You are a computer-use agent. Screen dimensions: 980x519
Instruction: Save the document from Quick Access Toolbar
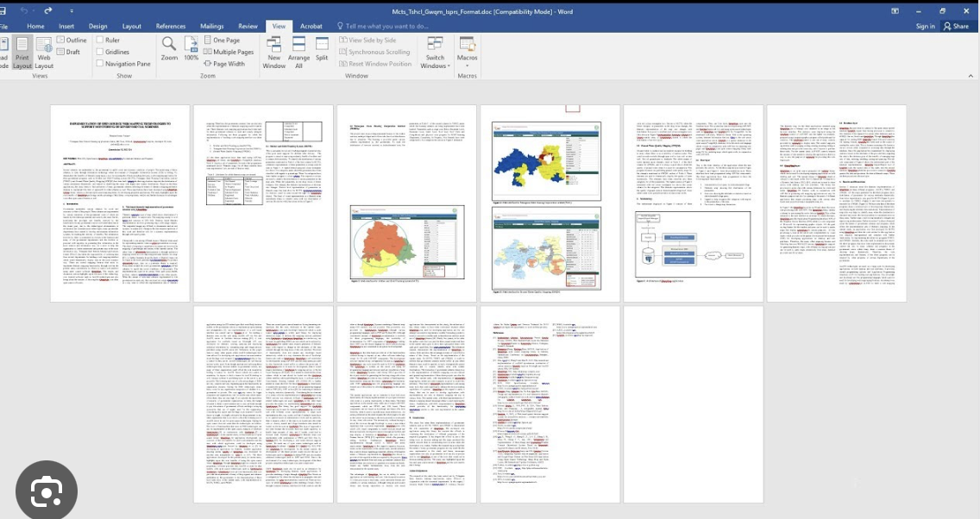pos(3,10)
